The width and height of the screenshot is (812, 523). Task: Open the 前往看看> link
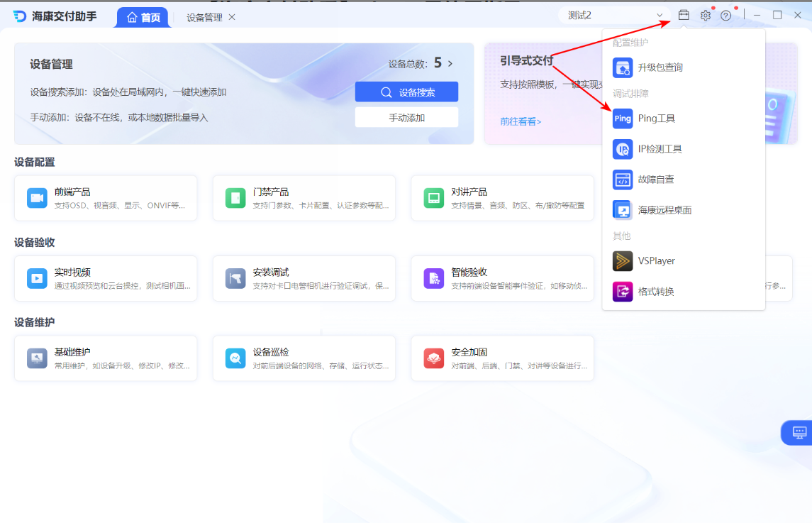pyautogui.click(x=521, y=122)
